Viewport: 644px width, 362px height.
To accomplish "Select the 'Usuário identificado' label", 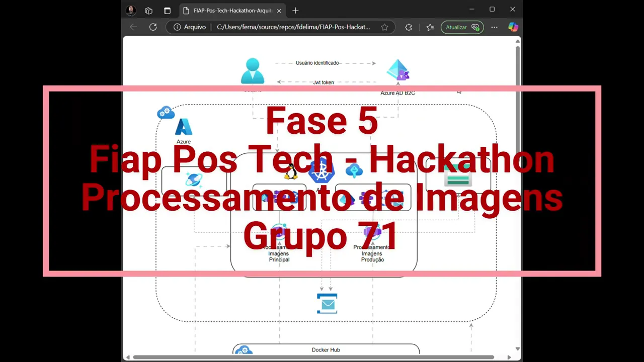I will 317,63.
